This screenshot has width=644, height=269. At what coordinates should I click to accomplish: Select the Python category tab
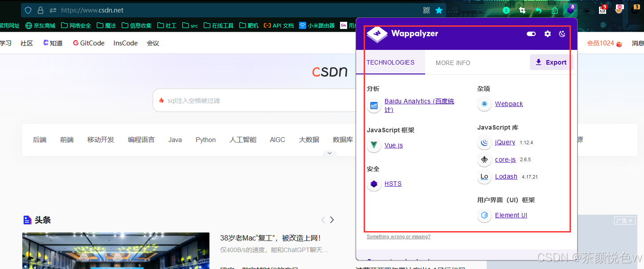tap(205, 139)
